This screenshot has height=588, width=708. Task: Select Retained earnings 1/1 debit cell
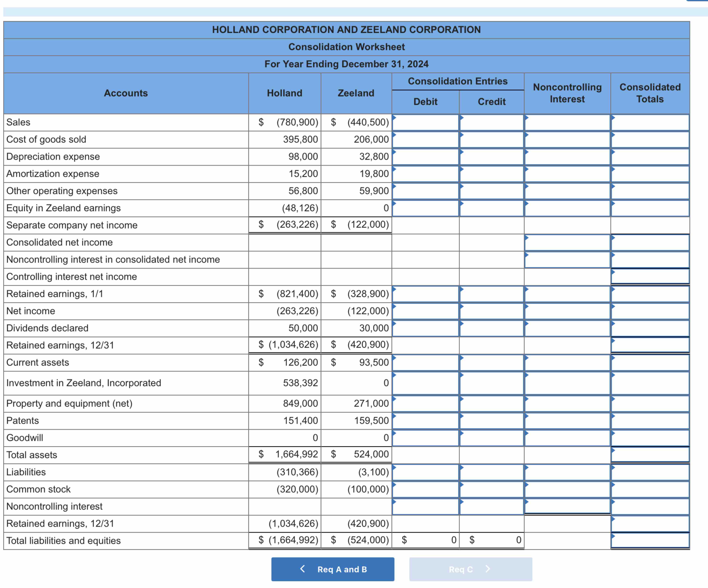425,294
